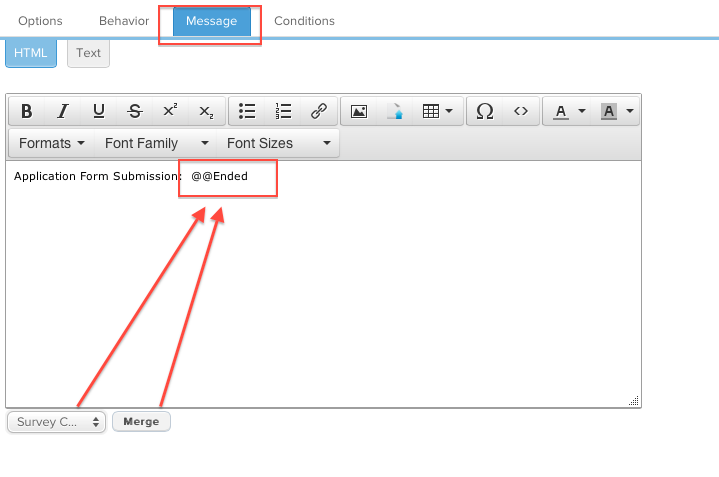The width and height of the screenshot is (719, 477).
Task: Click the upload file icon
Action: [395, 111]
